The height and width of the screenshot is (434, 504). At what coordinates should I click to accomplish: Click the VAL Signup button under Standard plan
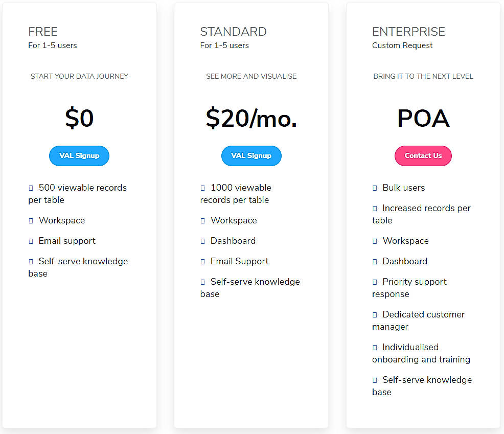[251, 156]
